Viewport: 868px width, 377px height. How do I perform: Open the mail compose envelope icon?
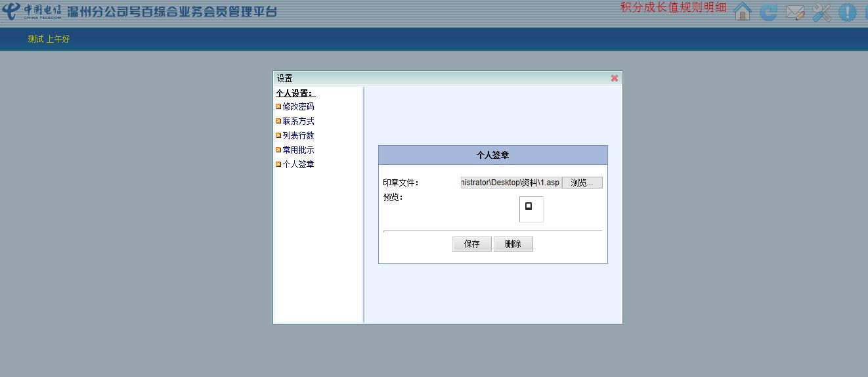pyautogui.click(x=795, y=12)
